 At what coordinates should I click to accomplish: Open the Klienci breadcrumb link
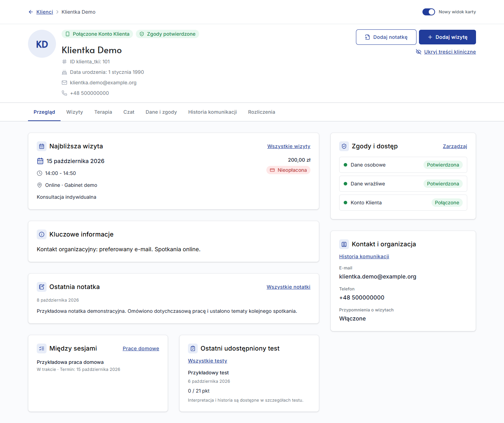[45, 12]
